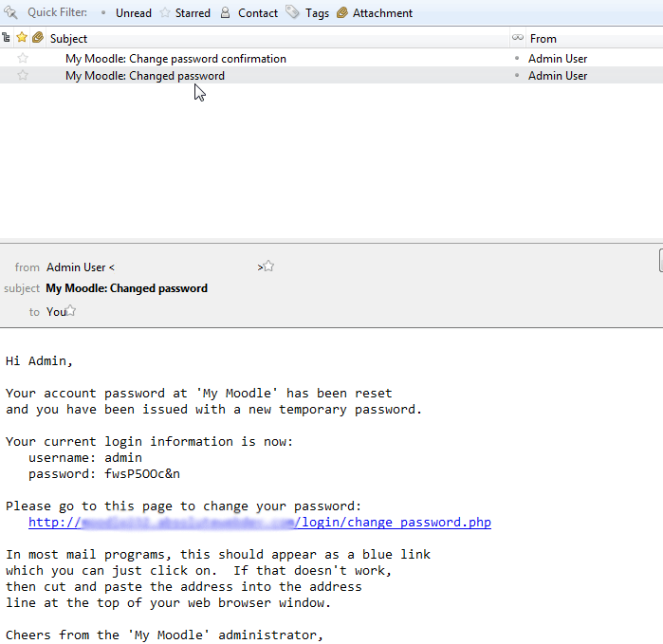663x644 pixels.
Task: Toggle the Tags quick filter
Action: [307, 13]
